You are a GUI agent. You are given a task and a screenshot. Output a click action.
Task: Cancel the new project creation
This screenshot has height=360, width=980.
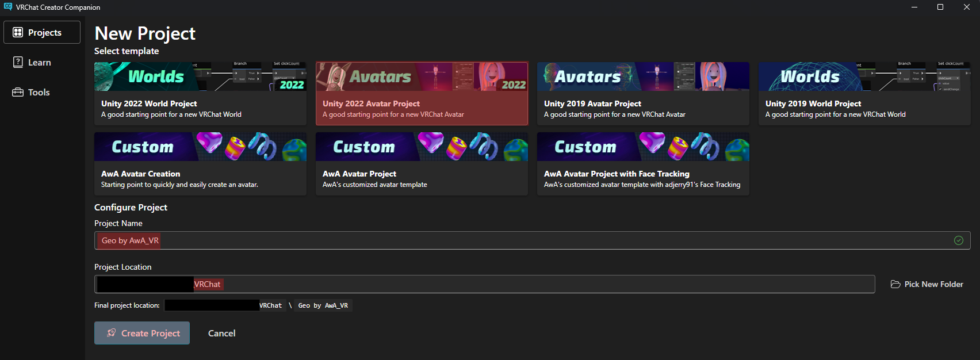(x=221, y=333)
